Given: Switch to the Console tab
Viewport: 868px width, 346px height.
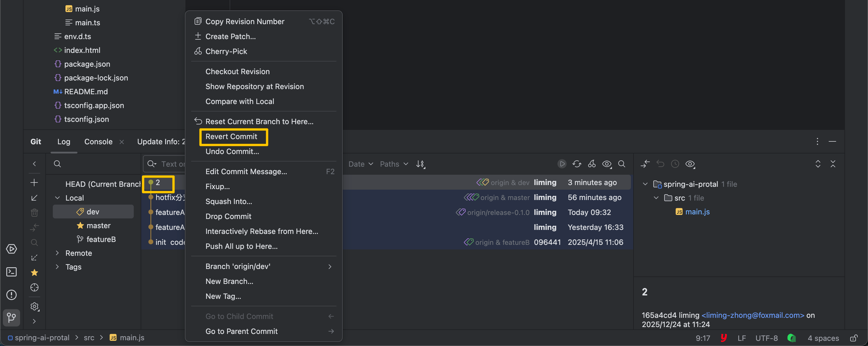Looking at the screenshot, I should (x=98, y=142).
